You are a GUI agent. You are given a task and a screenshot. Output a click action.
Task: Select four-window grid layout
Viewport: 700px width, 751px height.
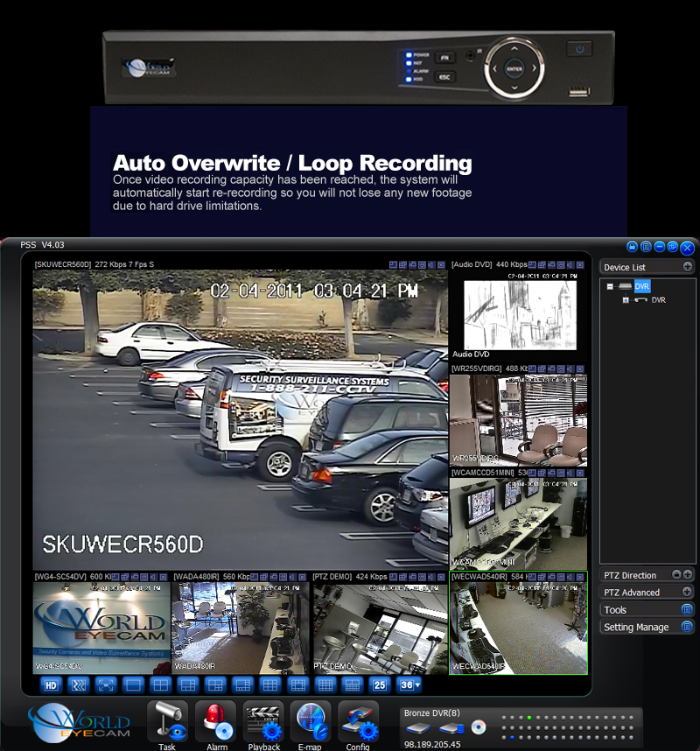pyautogui.click(x=160, y=684)
